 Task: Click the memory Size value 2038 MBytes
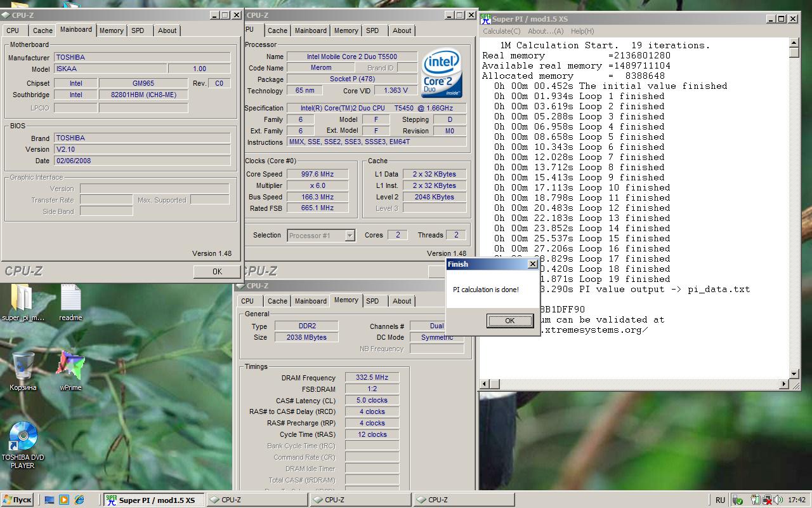(x=306, y=338)
